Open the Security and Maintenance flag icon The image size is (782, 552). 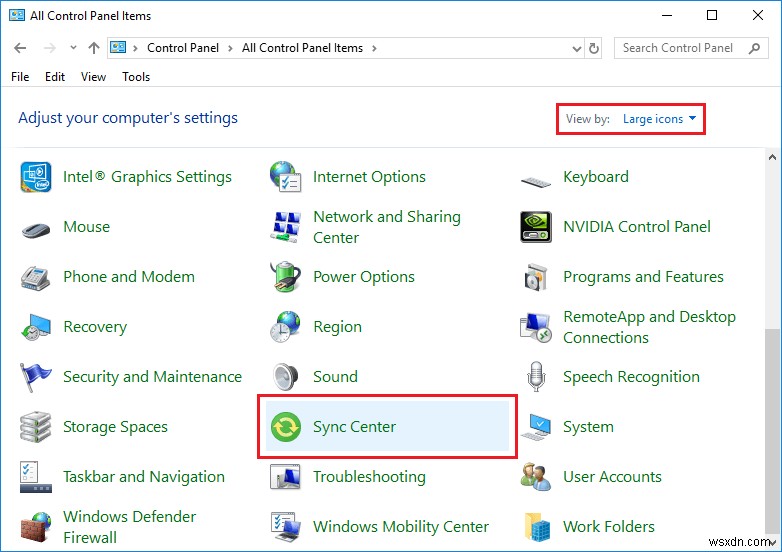(x=35, y=377)
